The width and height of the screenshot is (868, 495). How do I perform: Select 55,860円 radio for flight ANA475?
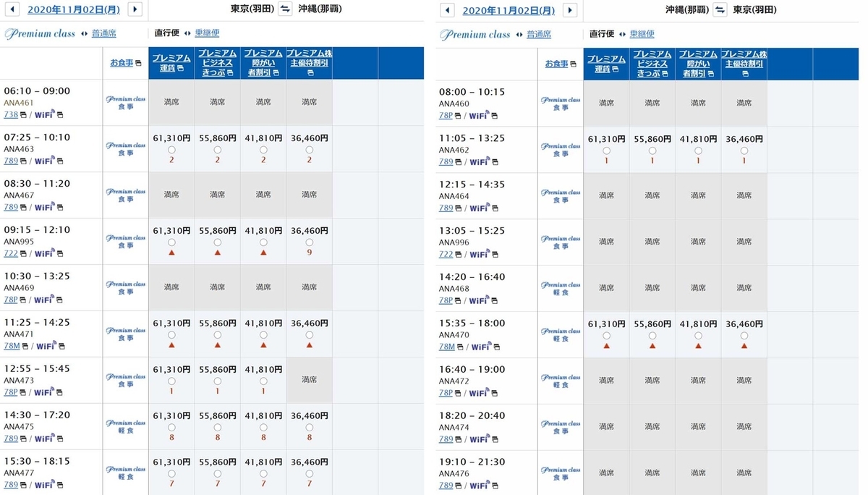[218, 428]
